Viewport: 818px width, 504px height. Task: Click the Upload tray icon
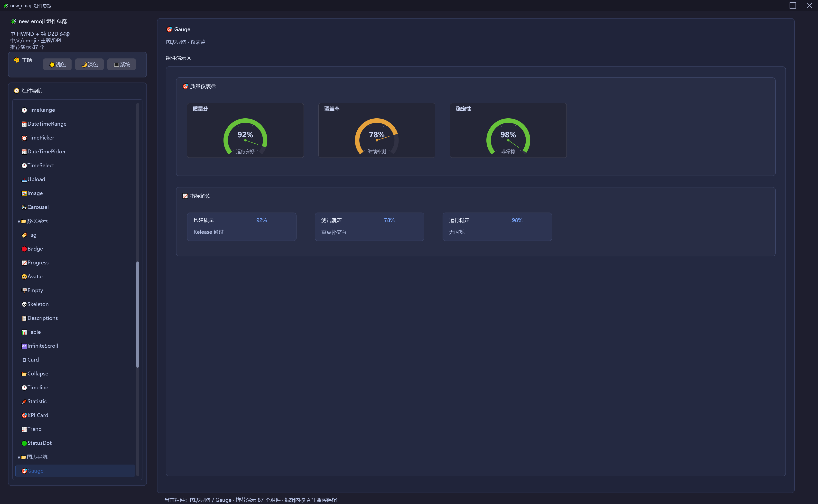click(24, 180)
